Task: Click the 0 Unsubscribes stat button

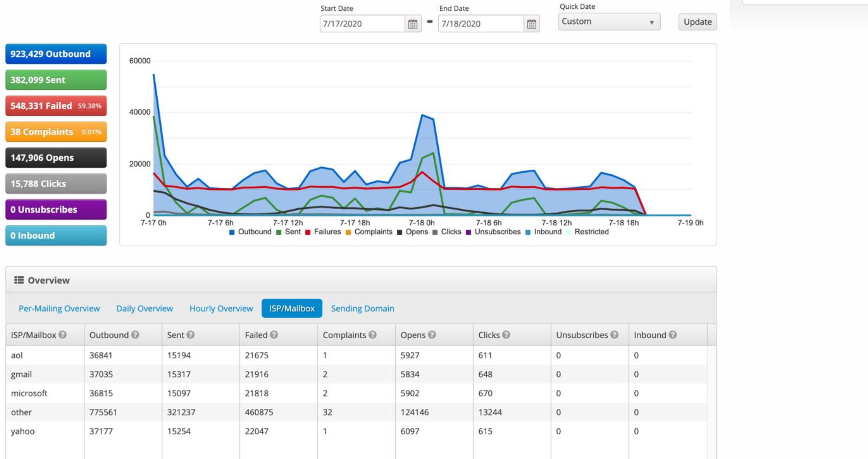Action: pos(56,210)
